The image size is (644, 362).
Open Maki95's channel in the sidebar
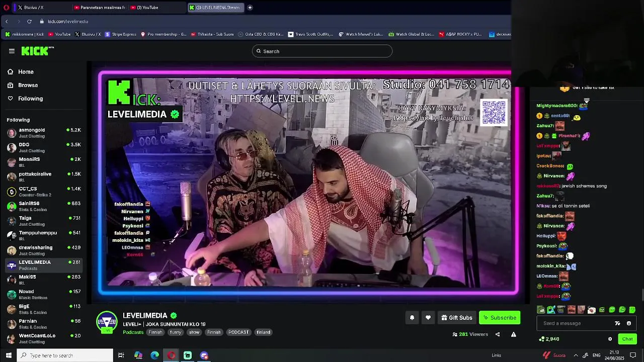44,280
